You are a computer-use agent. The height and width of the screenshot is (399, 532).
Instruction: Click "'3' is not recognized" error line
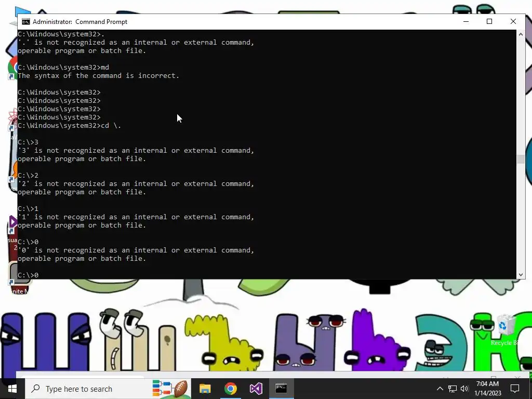136,150
